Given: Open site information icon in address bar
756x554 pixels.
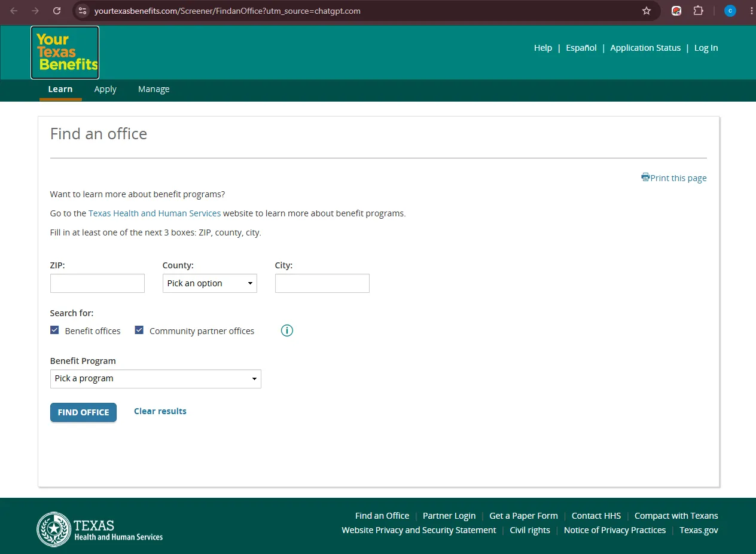Looking at the screenshot, I should (x=83, y=11).
